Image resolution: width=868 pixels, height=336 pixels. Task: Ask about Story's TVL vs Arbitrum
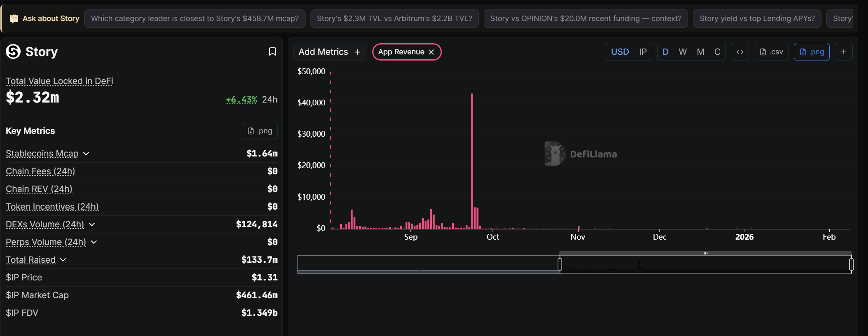[394, 19]
